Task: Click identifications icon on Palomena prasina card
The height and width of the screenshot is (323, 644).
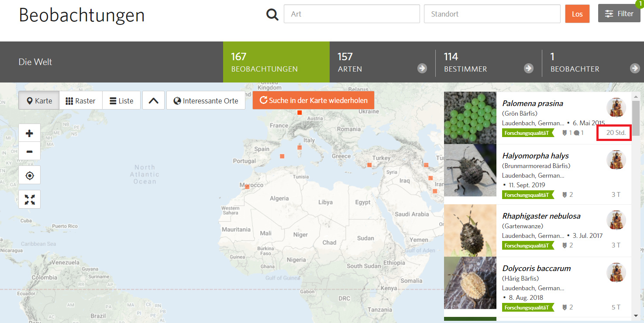Action: click(x=565, y=133)
